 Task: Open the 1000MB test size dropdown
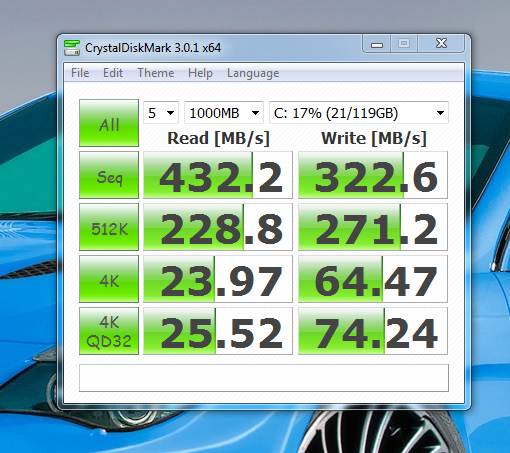(x=224, y=113)
